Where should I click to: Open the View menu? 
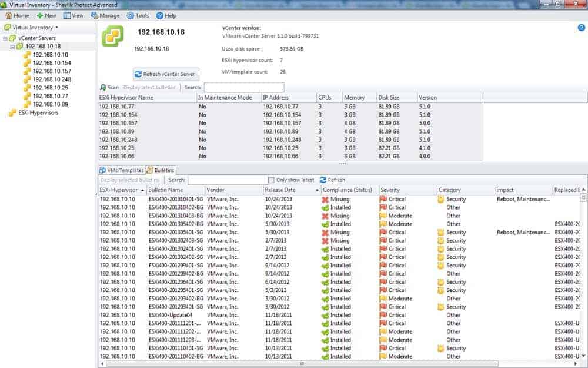[x=73, y=16]
